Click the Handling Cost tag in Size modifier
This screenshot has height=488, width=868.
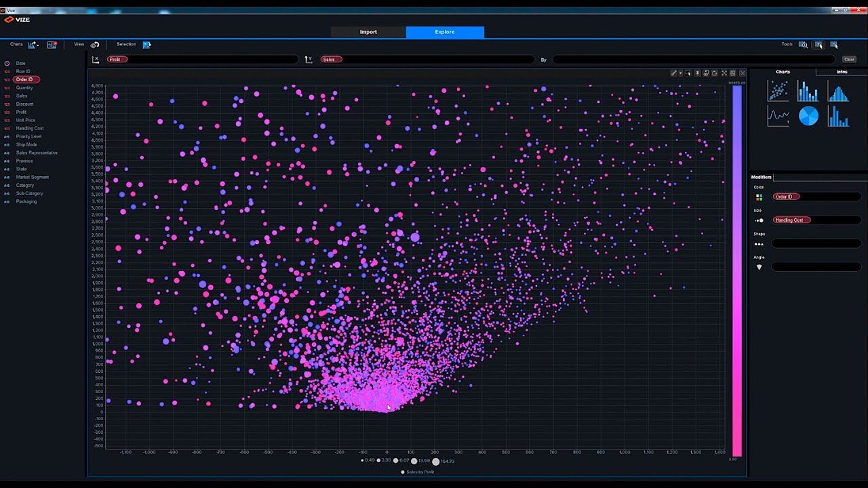pyautogui.click(x=791, y=220)
